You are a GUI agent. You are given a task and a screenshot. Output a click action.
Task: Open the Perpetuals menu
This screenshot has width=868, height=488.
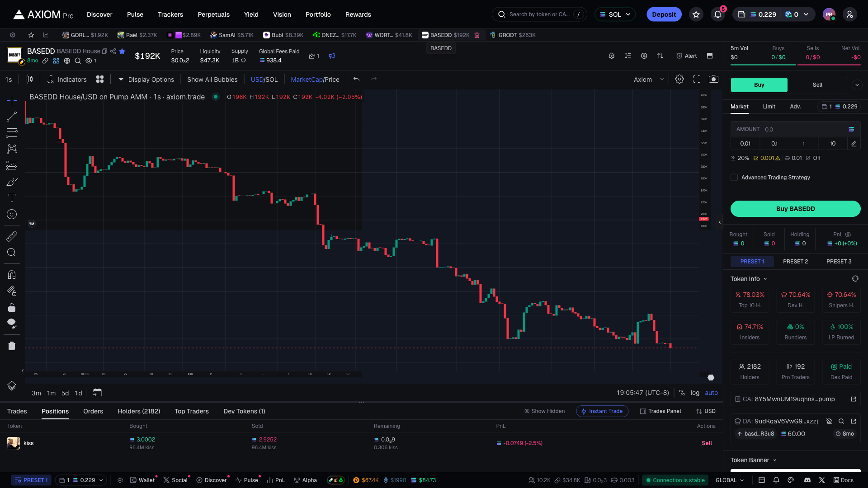(x=213, y=14)
